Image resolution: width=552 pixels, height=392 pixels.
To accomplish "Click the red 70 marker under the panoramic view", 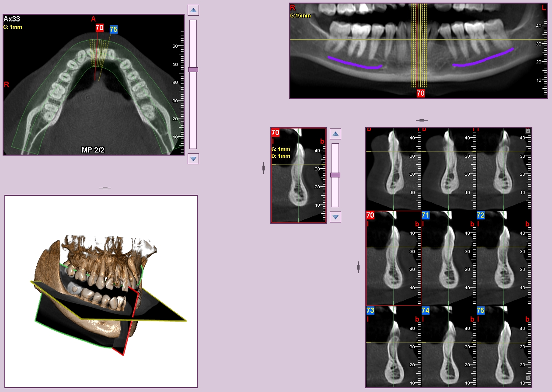I will coord(420,93).
